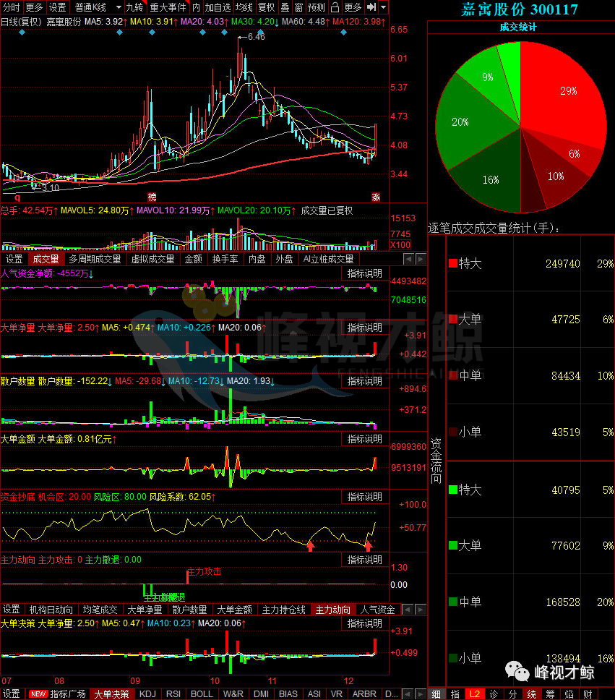615x700 pixels.
Task: Select the AI立桩成交量 tab
Action: coord(329,259)
